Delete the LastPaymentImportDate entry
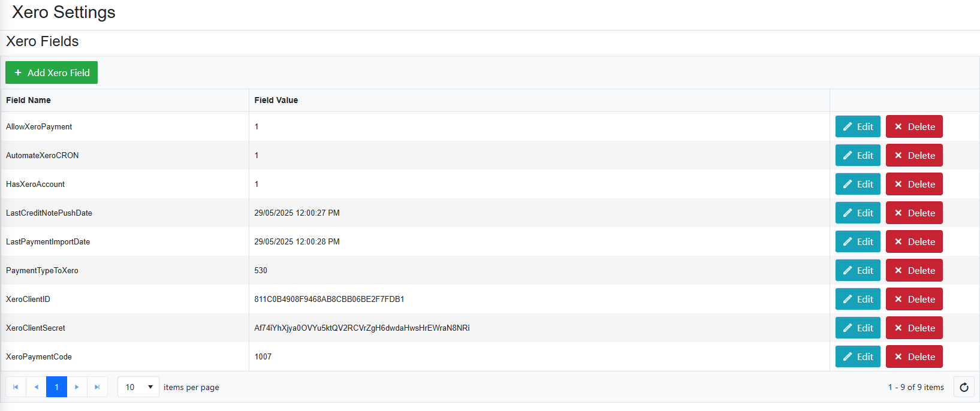 tap(914, 241)
